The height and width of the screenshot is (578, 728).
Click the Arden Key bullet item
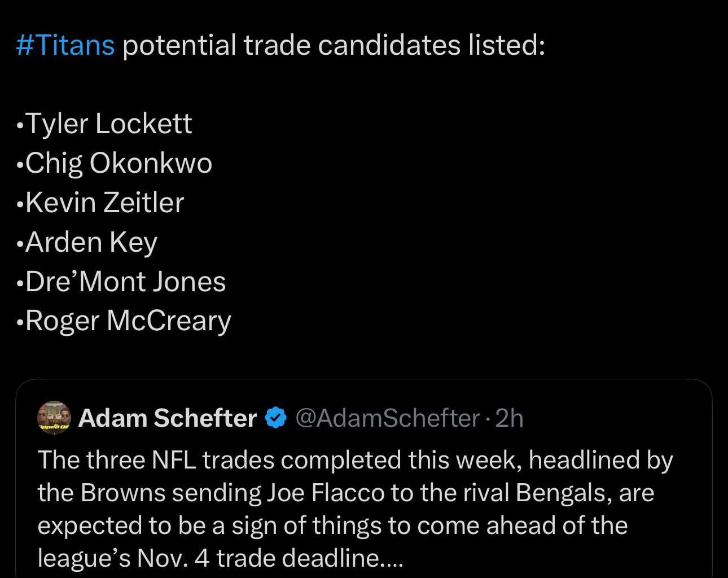92,242
